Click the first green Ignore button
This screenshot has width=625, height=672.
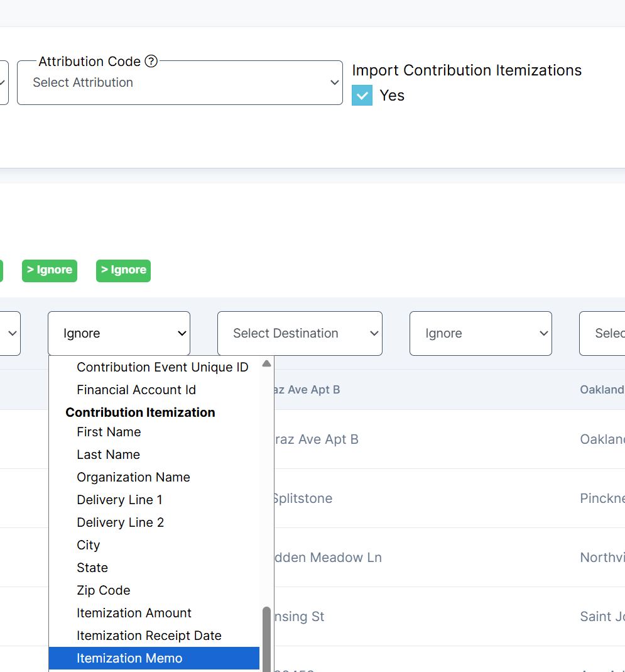(50, 270)
